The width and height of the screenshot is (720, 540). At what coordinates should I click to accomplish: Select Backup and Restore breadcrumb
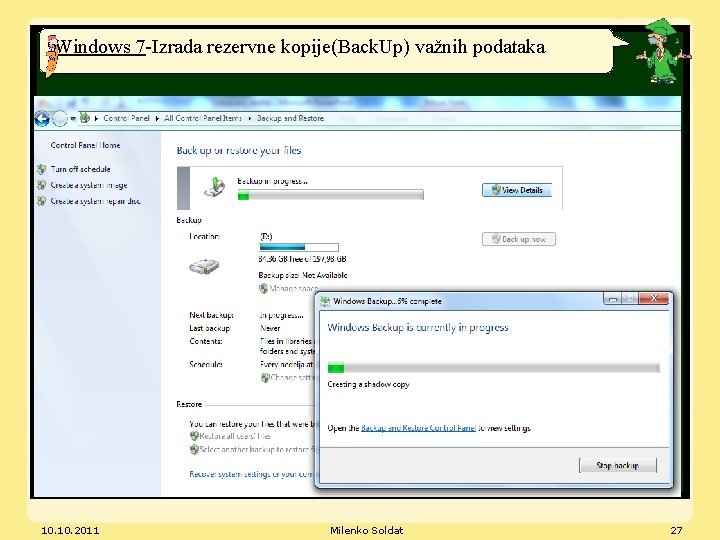click(290, 118)
